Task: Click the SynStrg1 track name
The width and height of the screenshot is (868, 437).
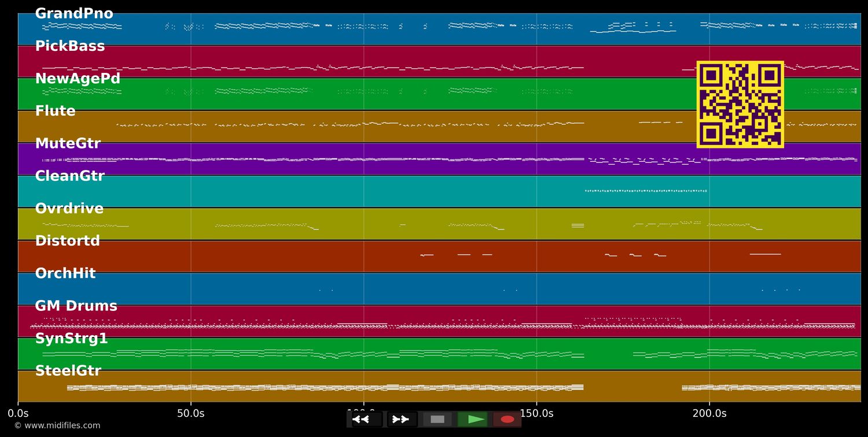Action: pos(71,339)
